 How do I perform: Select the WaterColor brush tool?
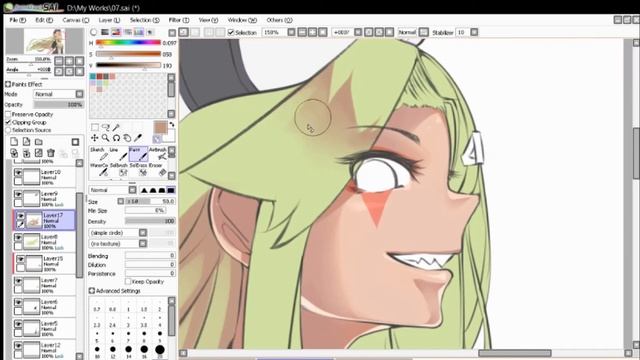[x=99, y=170]
